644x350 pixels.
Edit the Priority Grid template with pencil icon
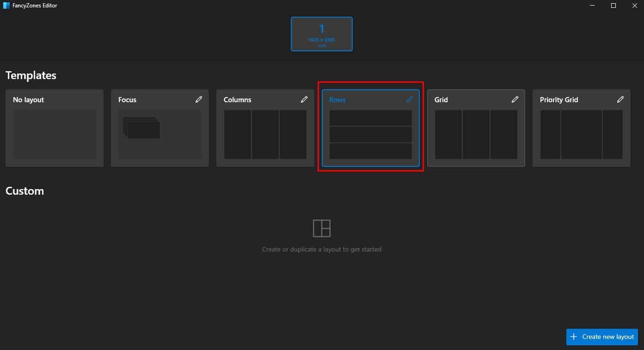(620, 99)
